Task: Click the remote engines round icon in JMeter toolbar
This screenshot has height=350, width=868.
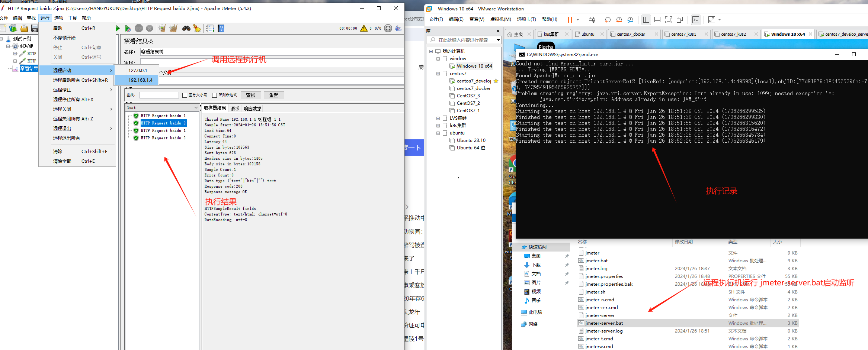Action: pos(388,28)
